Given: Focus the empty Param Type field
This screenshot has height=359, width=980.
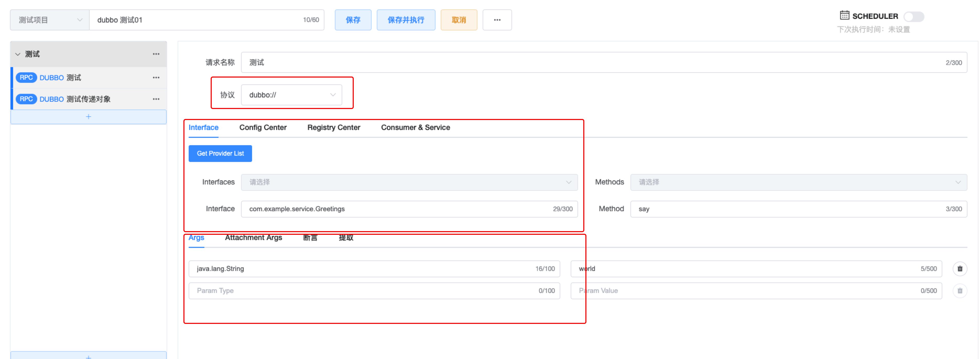Looking at the screenshot, I should click(x=374, y=291).
